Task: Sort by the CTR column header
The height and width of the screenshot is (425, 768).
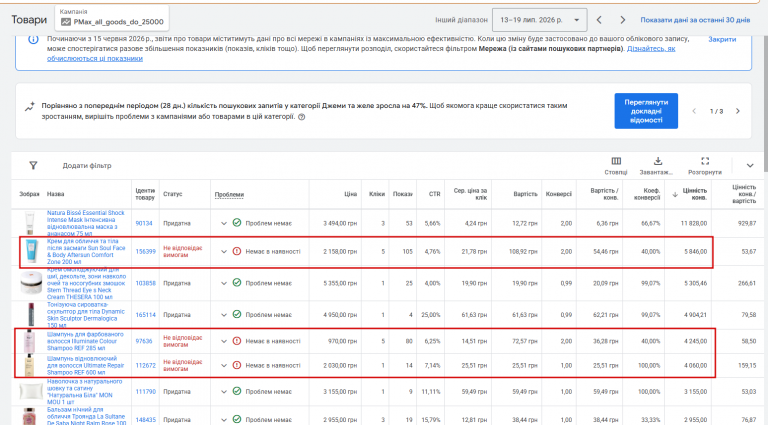Action: click(434, 194)
